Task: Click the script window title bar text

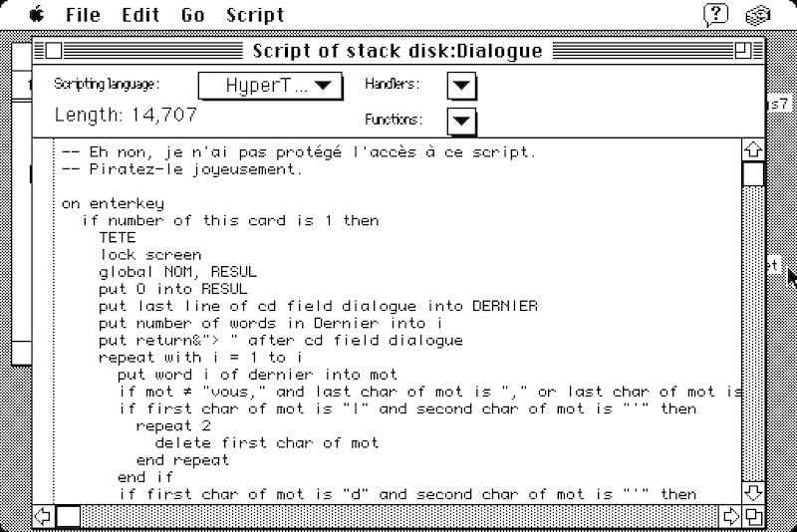Action: pyautogui.click(x=398, y=52)
